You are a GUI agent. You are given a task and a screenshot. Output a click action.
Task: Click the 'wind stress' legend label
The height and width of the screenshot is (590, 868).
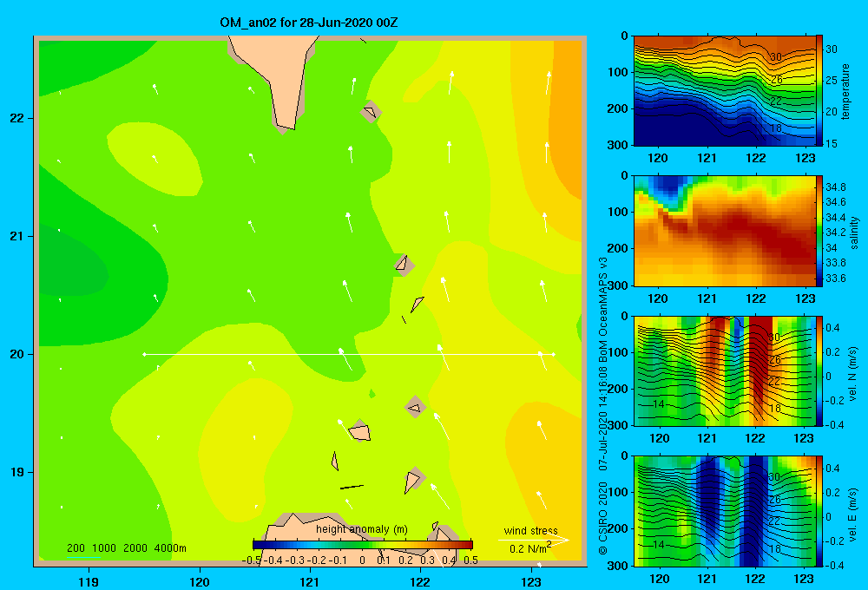point(530,530)
